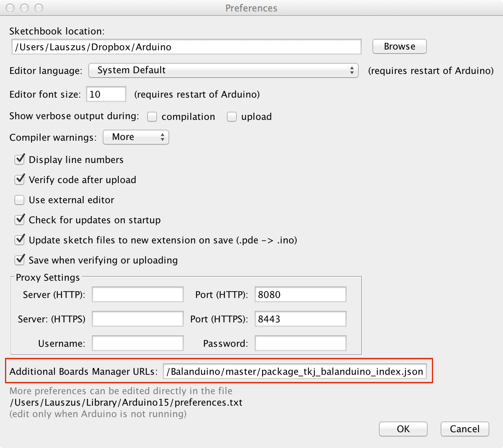Click the Editor font size field

pyautogui.click(x=106, y=94)
